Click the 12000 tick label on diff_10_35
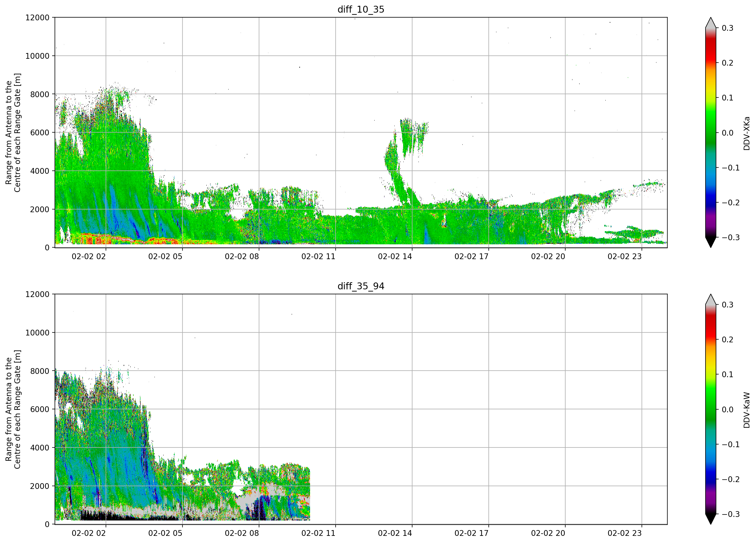This screenshot has width=756, height=543. (37, 17)
